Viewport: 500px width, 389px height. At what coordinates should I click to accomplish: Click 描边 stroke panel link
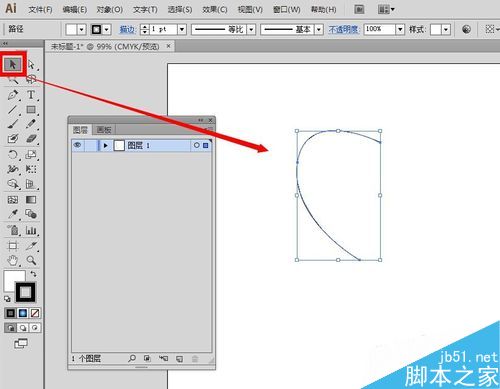point(128,29)
